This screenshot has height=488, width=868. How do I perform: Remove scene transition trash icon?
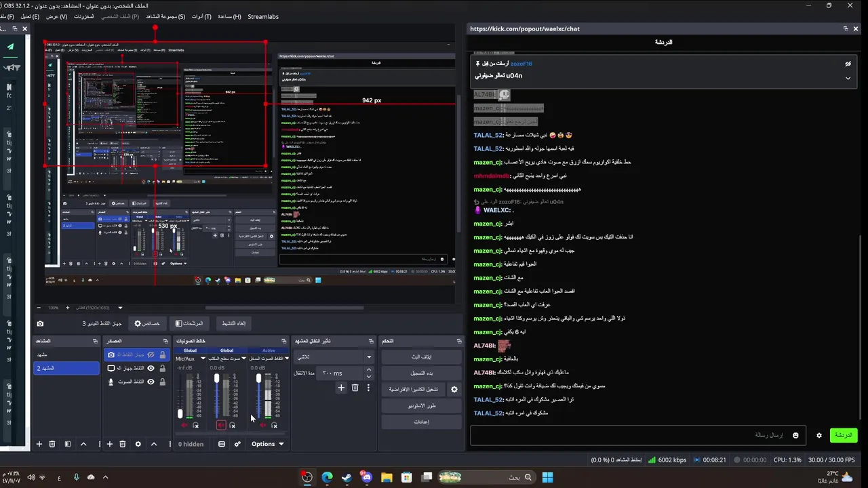355,388
